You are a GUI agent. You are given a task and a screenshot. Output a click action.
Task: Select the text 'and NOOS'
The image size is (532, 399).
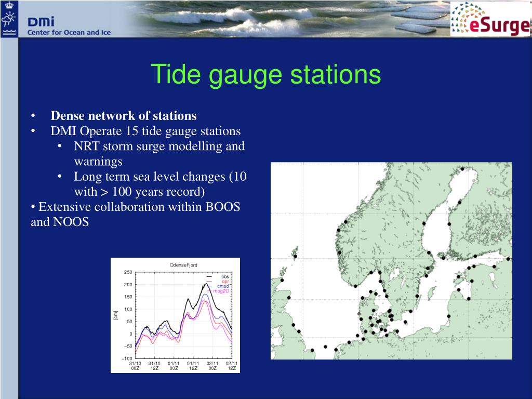[x=60, y=222]
